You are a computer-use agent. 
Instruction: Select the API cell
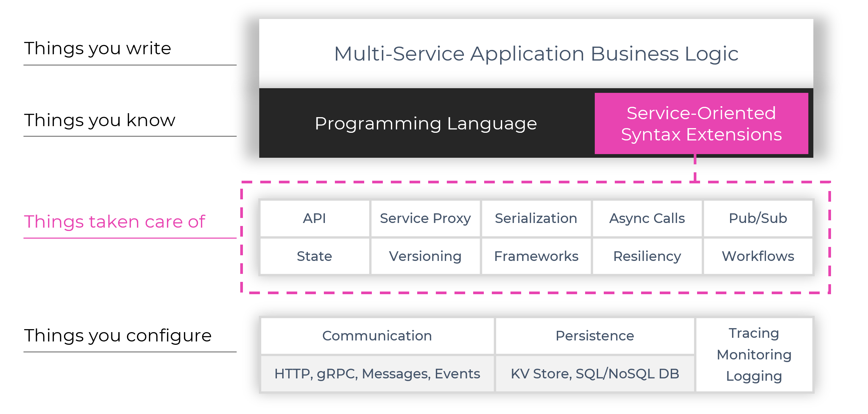(315, 218)
